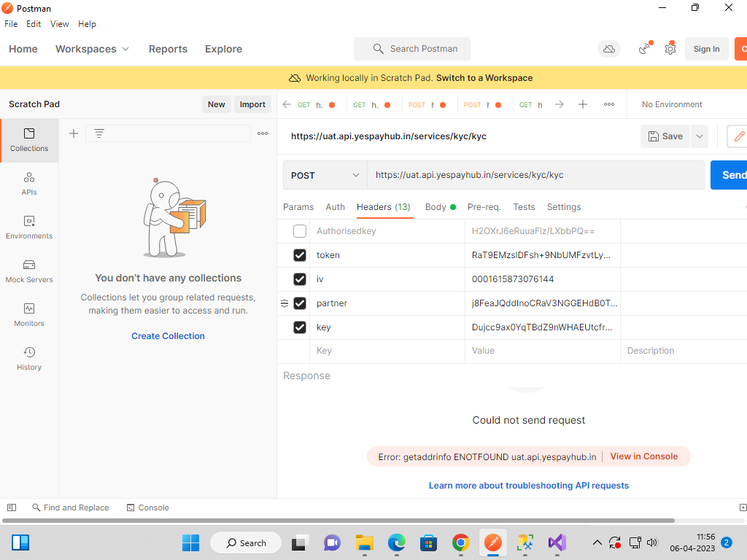
Task: Switch to the Pre-req. tab
Action: point(484,207)
